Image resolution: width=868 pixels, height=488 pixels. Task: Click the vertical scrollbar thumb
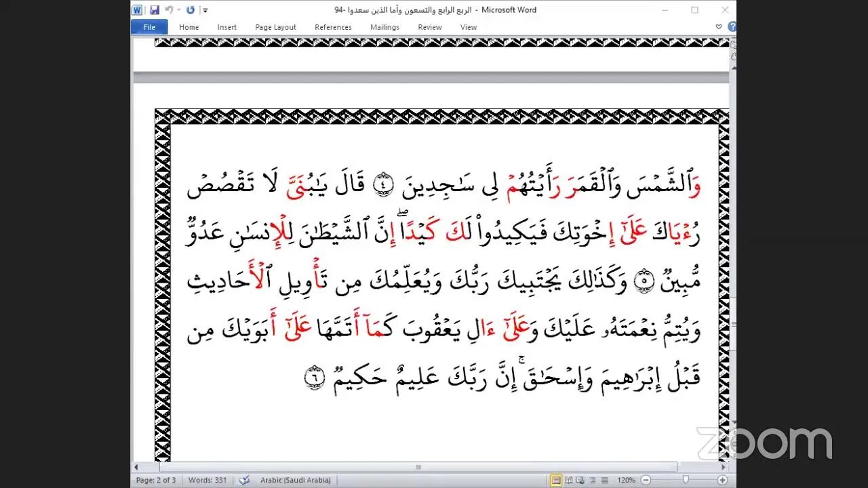coord(733,324)
